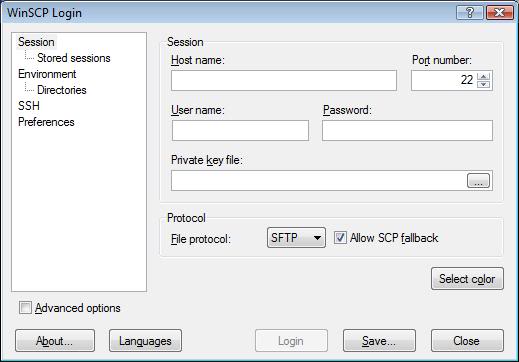Go to Directories tree item
Image resolution: width=519 pixels, height=362 pixels.
[x=62, y=90]
